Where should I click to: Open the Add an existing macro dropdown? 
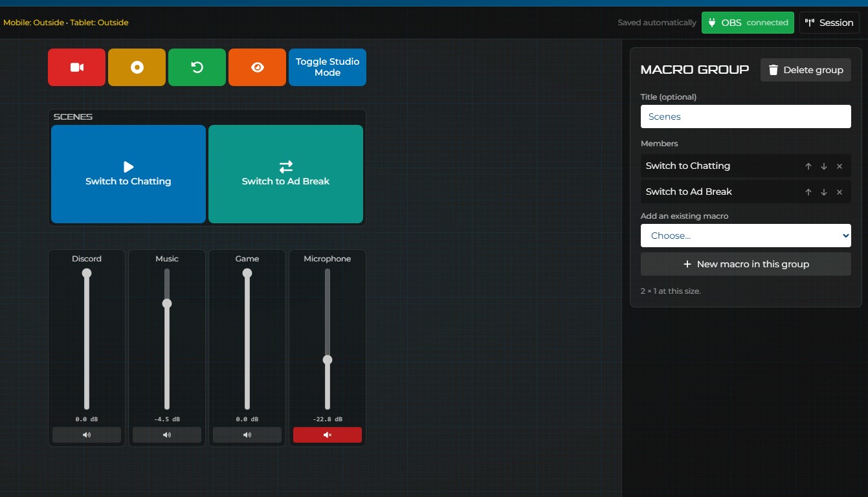tap(746, 236)
